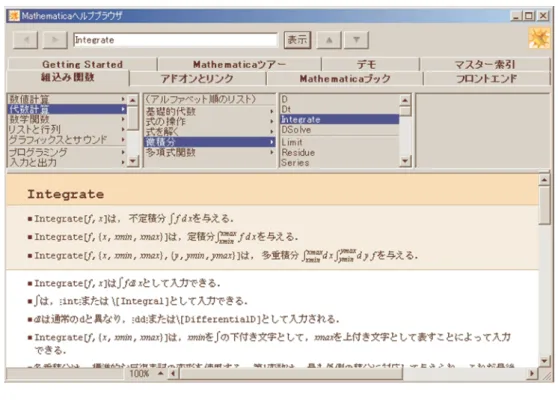The width and height of the screenshot is (558, 400).
Task: Select (アルファベット順のリスト) entry
Action: click(x=209, y=99)
